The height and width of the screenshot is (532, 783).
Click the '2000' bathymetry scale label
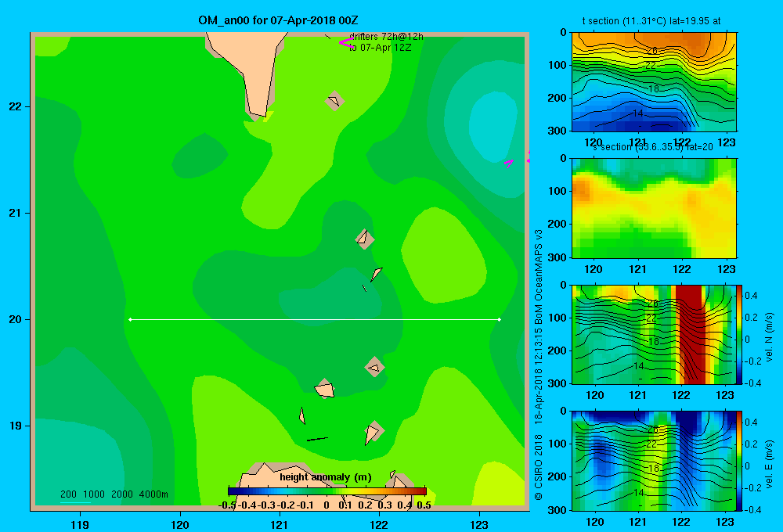pos(122,494)
